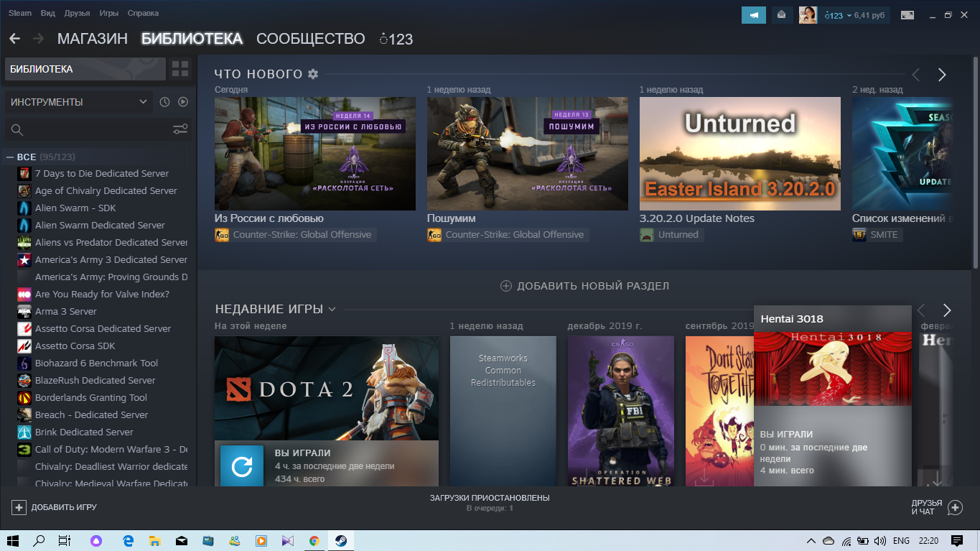980x551 pixels.
Task: Go to previous What's New items
Action: point(916,75)
